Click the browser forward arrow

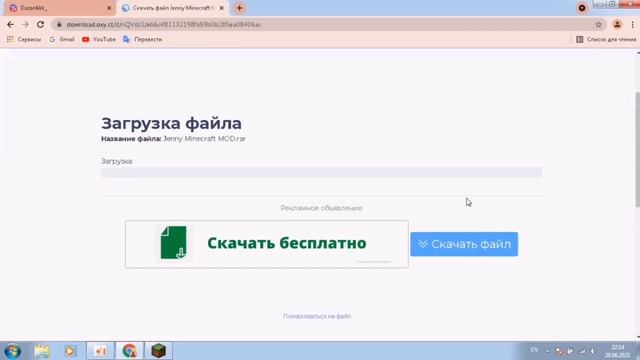point(25,24)
